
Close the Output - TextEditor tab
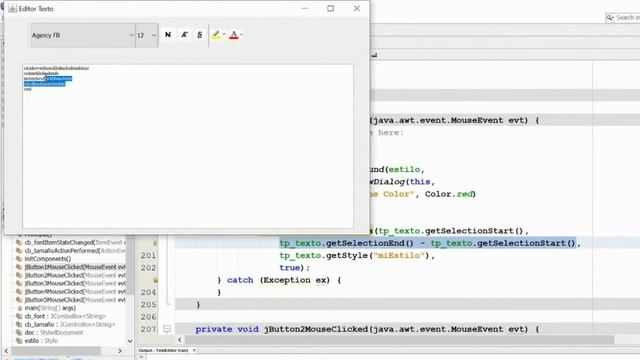[x=194, y=350]
